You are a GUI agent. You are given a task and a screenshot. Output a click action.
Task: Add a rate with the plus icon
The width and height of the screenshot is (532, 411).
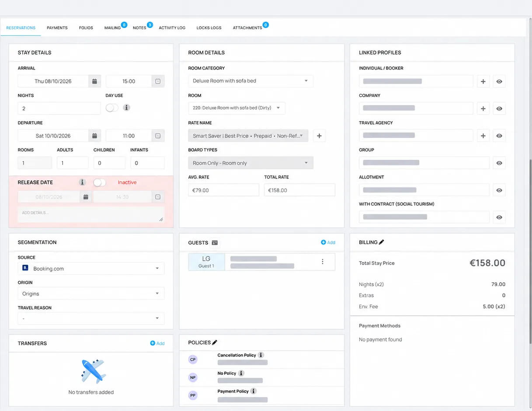pos(319,136)
